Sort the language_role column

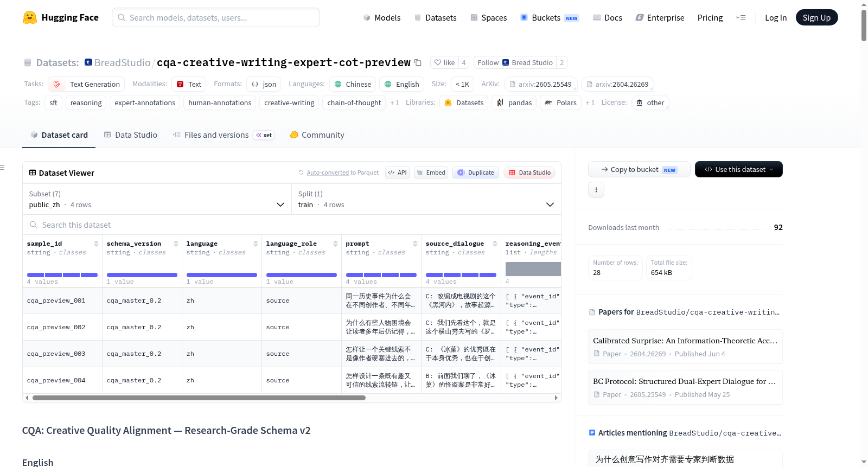coord(335,244)
